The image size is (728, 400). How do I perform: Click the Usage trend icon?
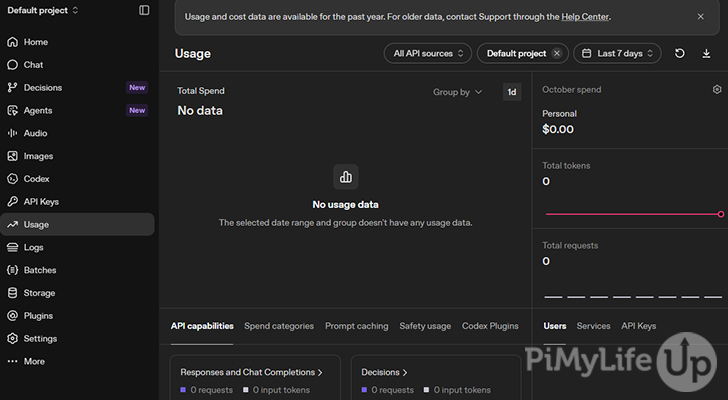13,225
